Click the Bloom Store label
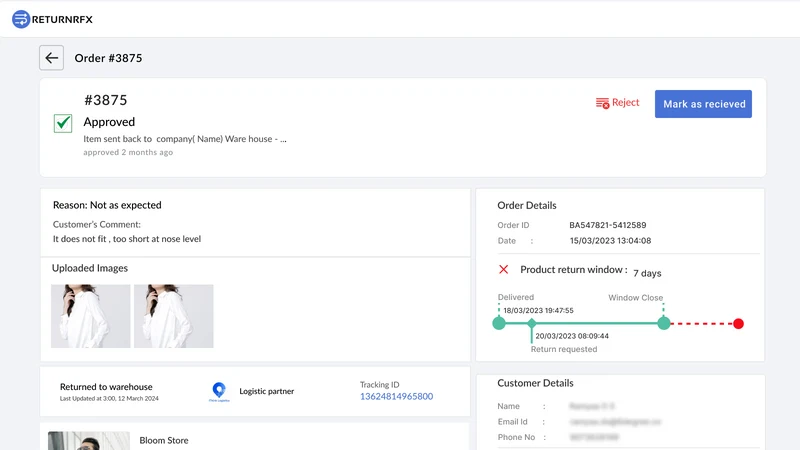This screenshot has height=450, width=800. click(x=164, y=440)
